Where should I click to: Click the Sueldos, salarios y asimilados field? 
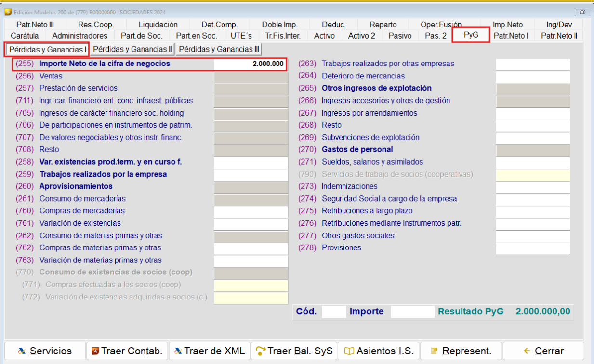(x=533, y=162)
